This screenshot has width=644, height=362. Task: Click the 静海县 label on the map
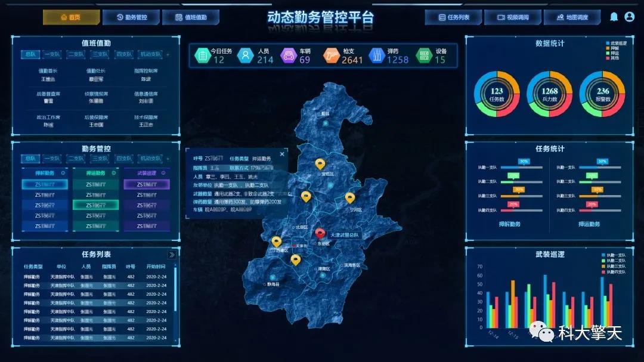coord(273,284)
